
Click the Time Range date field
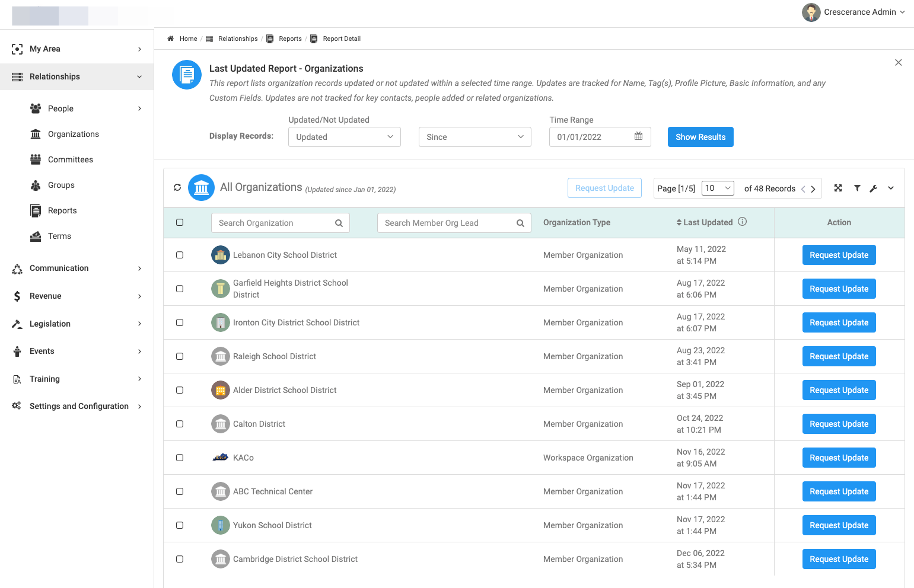click(x=600, y=137)
